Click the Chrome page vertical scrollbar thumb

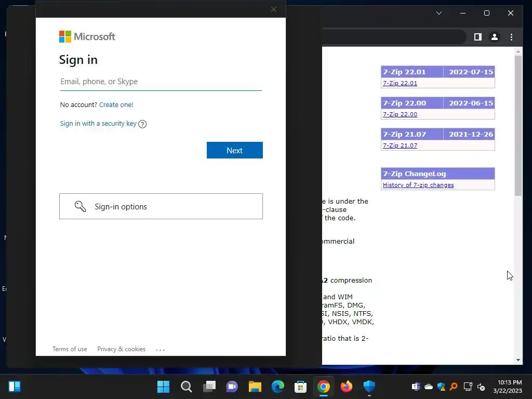tap(518, 126)
